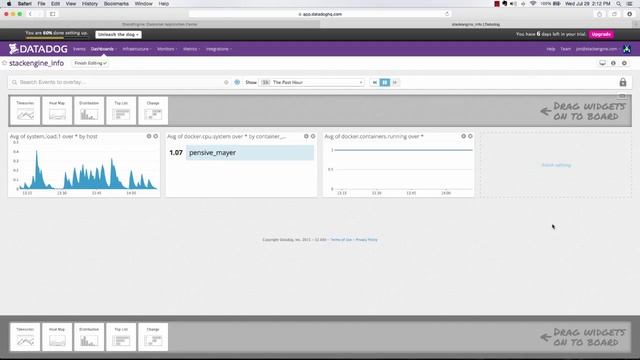This screenshot has width=640, height=360.
Task: Click the lock icon beside the time controls
Action: (x=623, y=82)
